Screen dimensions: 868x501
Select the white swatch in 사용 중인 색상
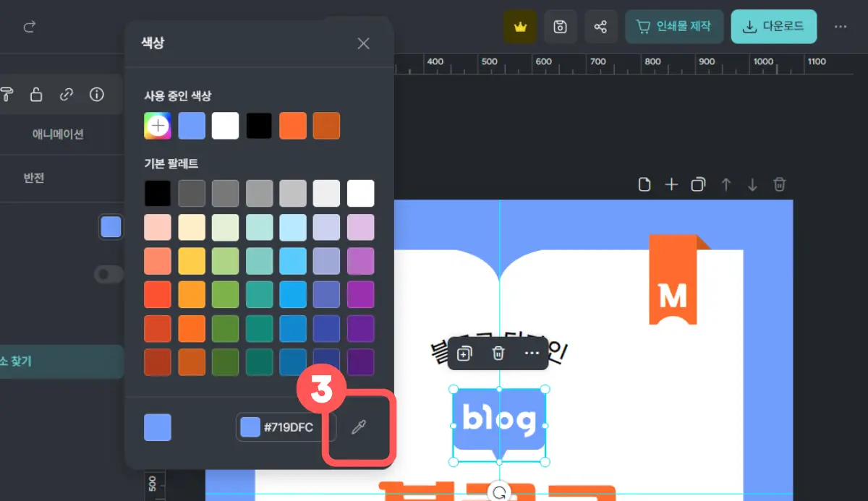coord(225,126)
